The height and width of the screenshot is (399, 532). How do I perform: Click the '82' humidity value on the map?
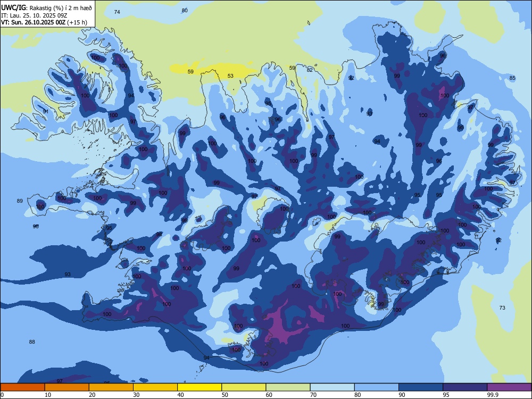click(x=310, y=70)
